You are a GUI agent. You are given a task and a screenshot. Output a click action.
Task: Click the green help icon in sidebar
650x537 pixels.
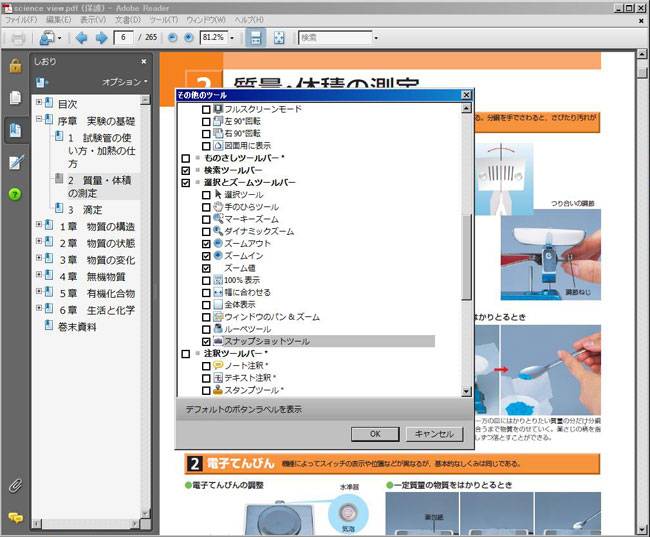pyautogui.click(x=15, y=194)
